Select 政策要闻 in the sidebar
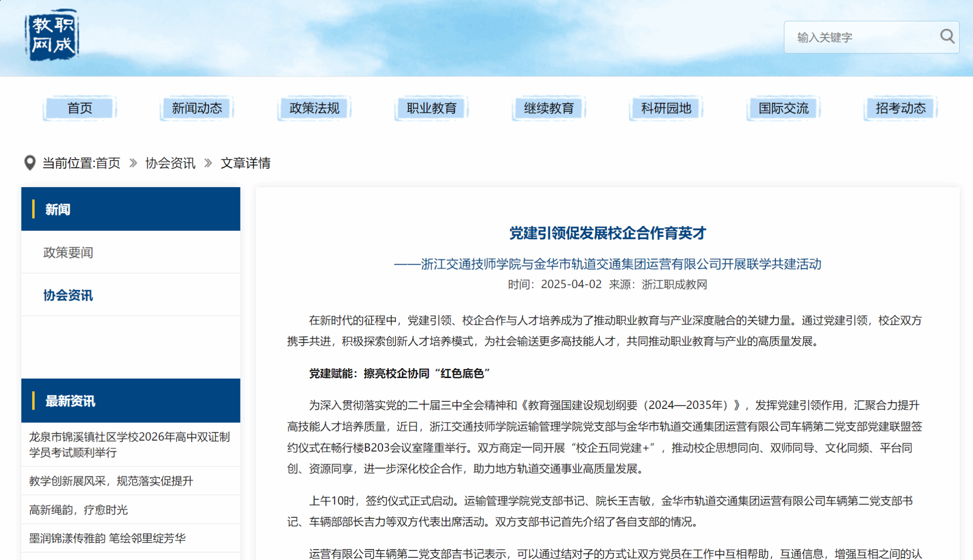 [68, 253]
